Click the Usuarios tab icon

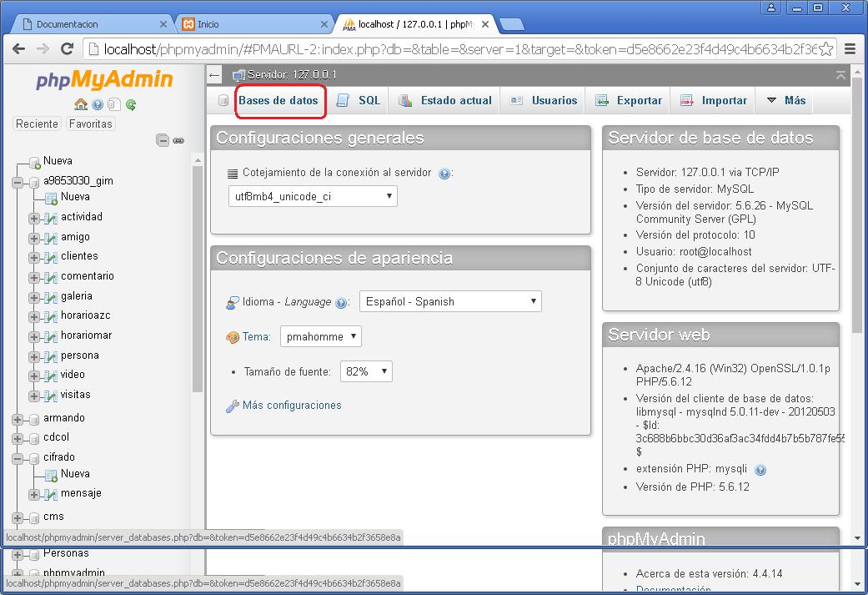516,100
